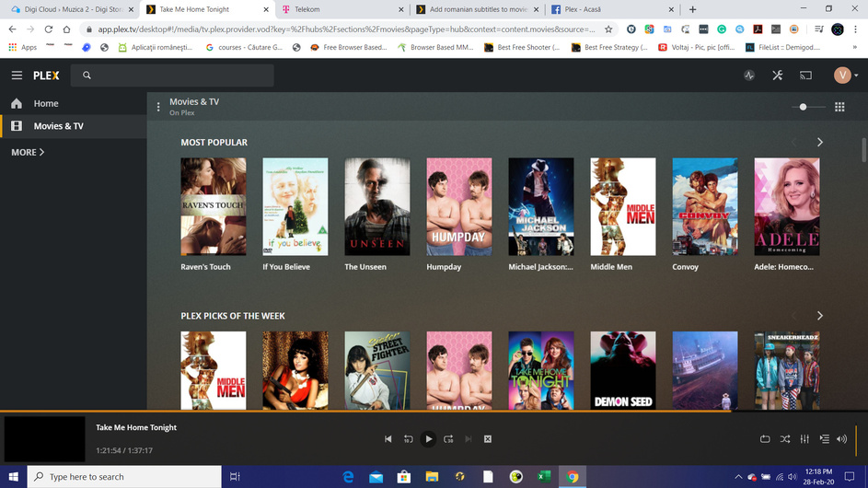Open Chrome three-dot menu
Screen dimensions: 868x488
[856, 29]
